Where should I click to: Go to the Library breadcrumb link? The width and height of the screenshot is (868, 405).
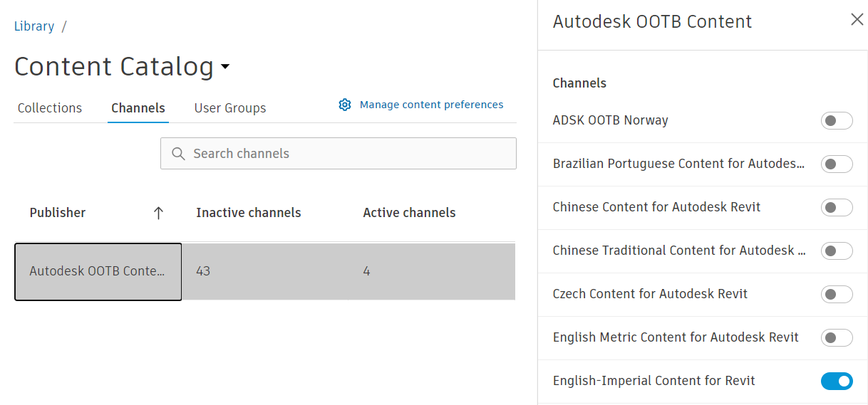point(34,26)
